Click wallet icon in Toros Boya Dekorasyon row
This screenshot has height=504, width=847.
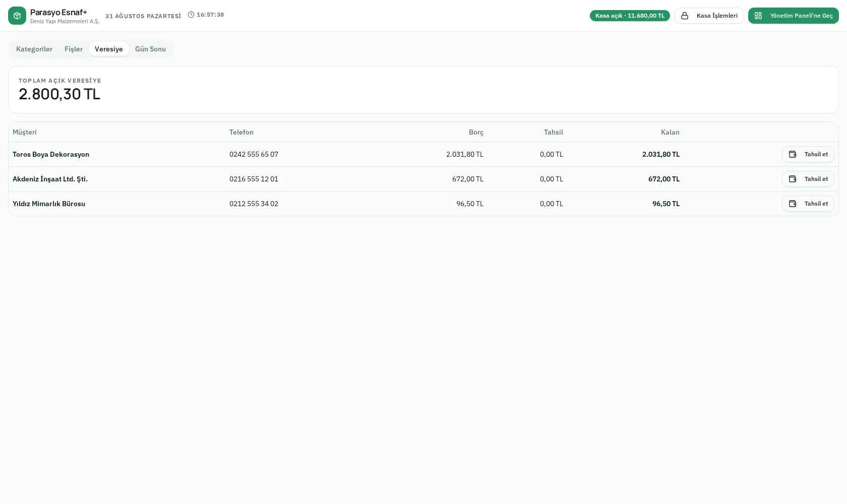tap(793, 154)
